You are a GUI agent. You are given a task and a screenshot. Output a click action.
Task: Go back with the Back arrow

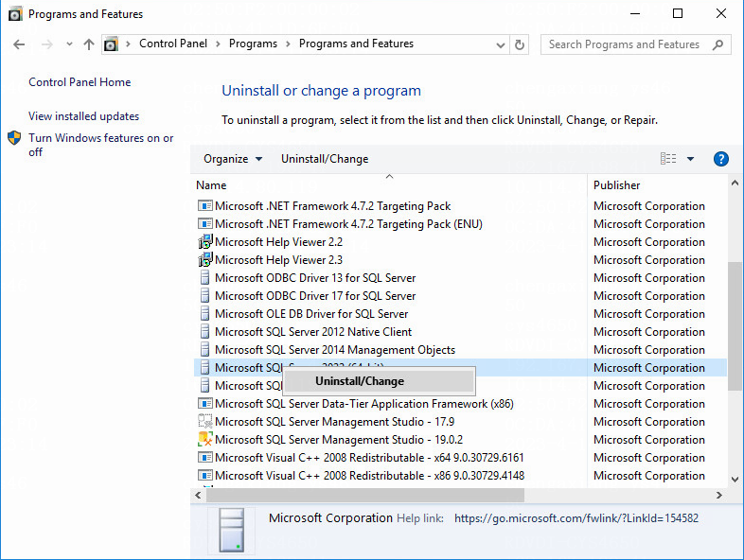coord(19,44)
